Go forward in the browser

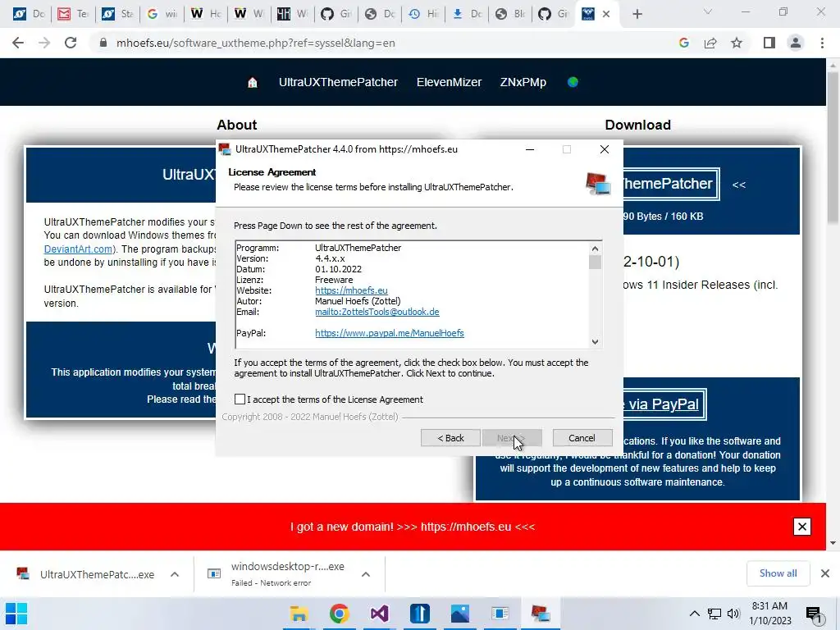click(44, 43)
